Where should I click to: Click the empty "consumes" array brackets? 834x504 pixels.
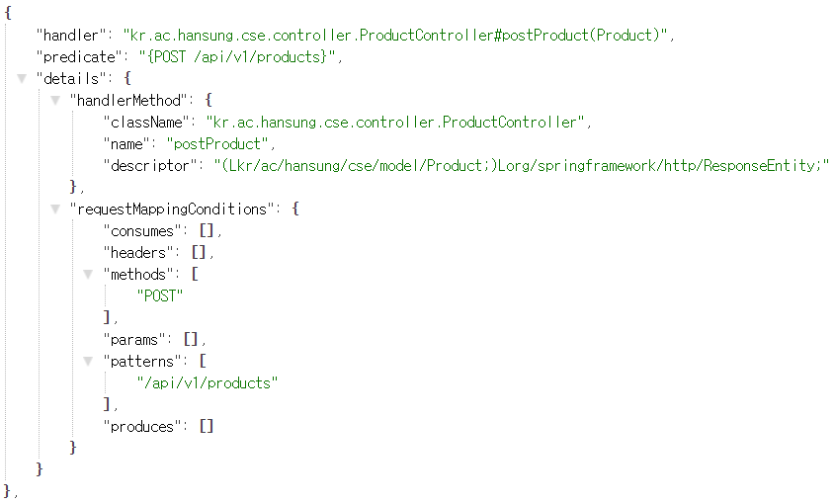[x=207, y=231]
